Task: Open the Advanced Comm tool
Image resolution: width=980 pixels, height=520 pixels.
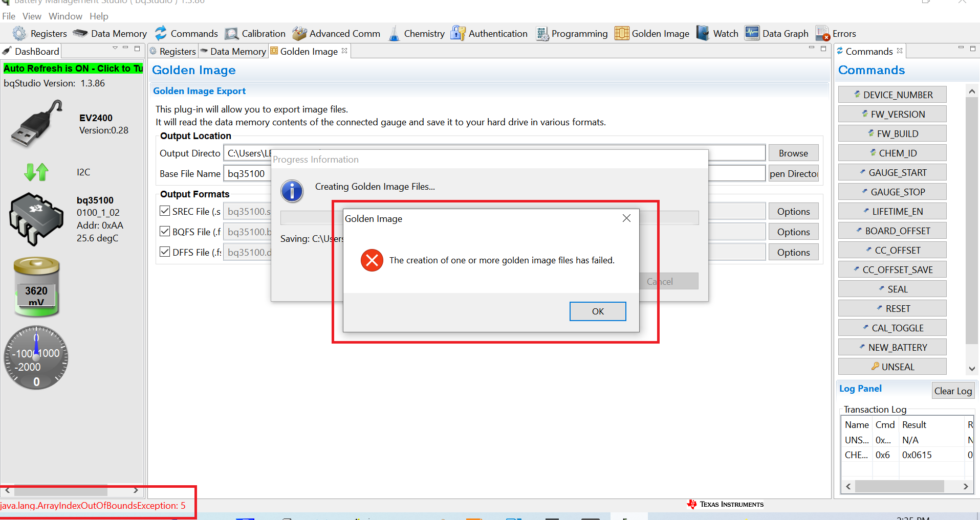Action: click(x=336, y=33)
